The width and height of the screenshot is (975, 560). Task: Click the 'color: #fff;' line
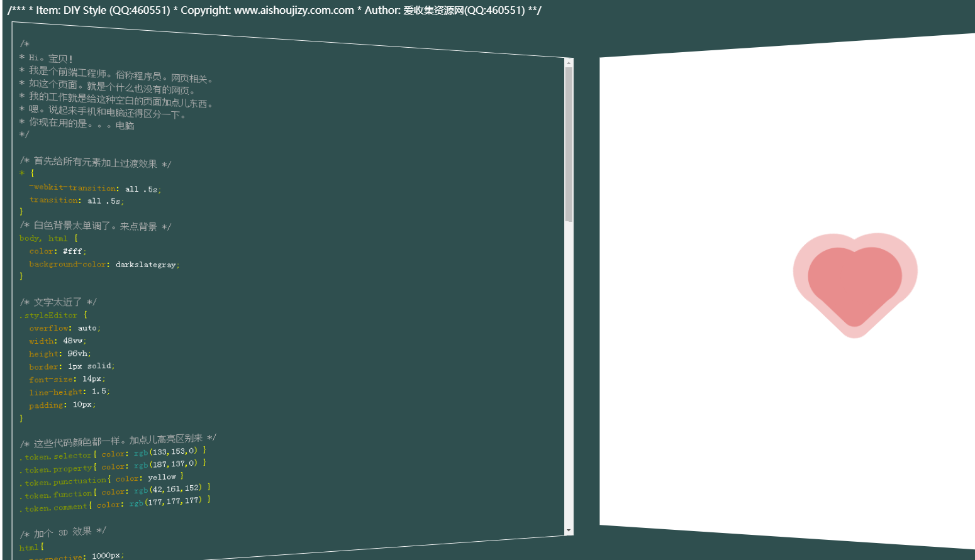(58, 251)
